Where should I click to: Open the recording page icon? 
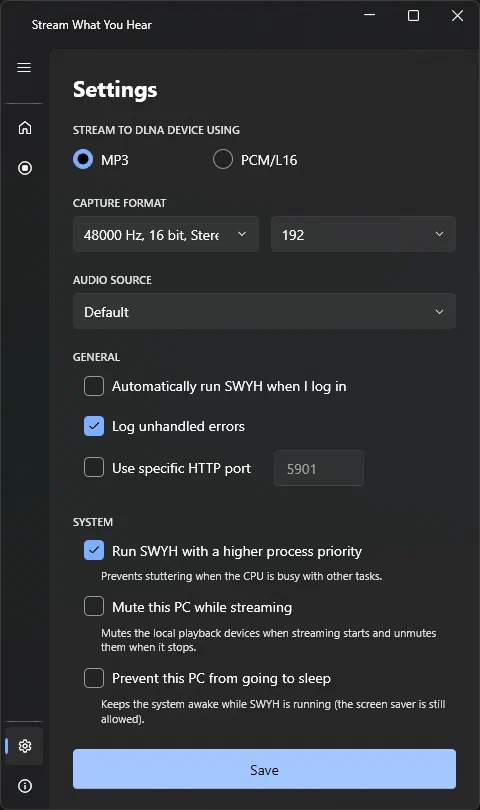[x=25, y=168]
